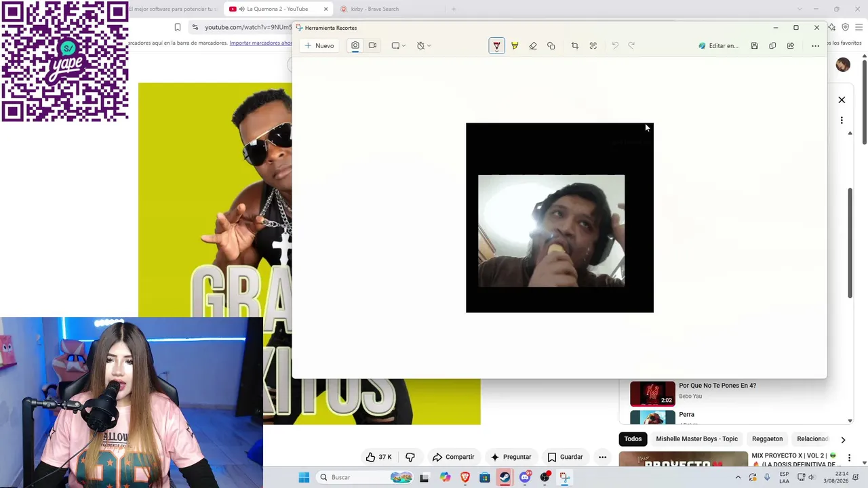Select the red ballpoint pen tool
This screenshot has width=868, height=488.
[496, 45]
